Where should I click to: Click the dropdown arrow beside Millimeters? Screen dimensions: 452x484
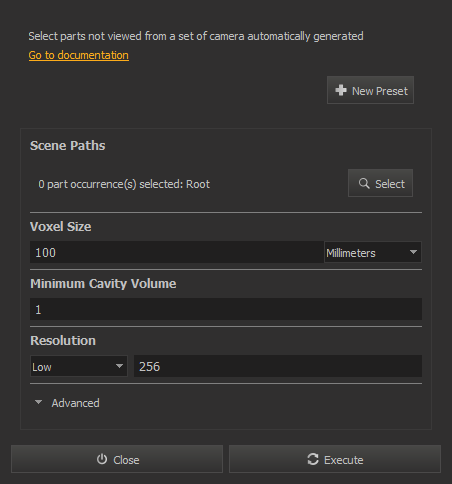coord(413,252)
